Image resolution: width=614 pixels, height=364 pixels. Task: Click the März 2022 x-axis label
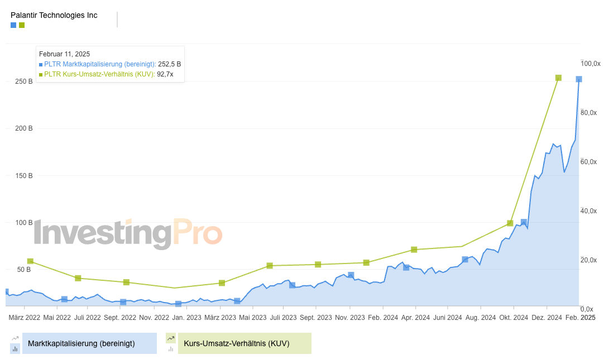click(24, 317)
